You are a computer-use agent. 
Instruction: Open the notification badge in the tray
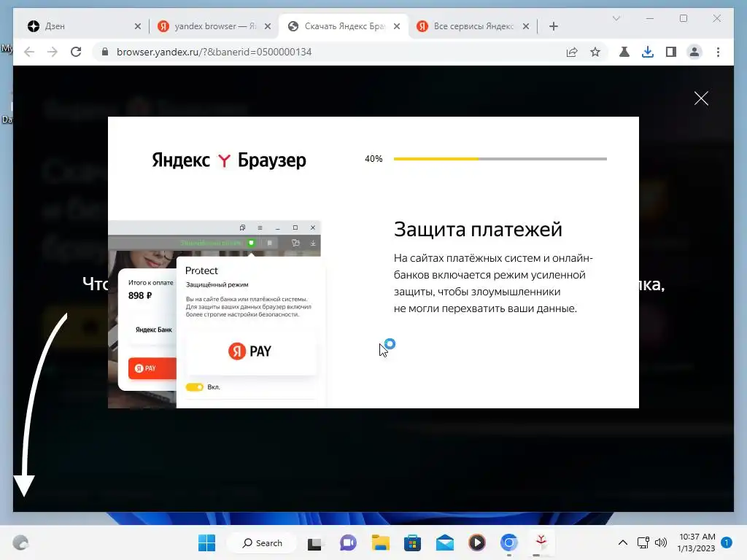(x=727, y=542)
